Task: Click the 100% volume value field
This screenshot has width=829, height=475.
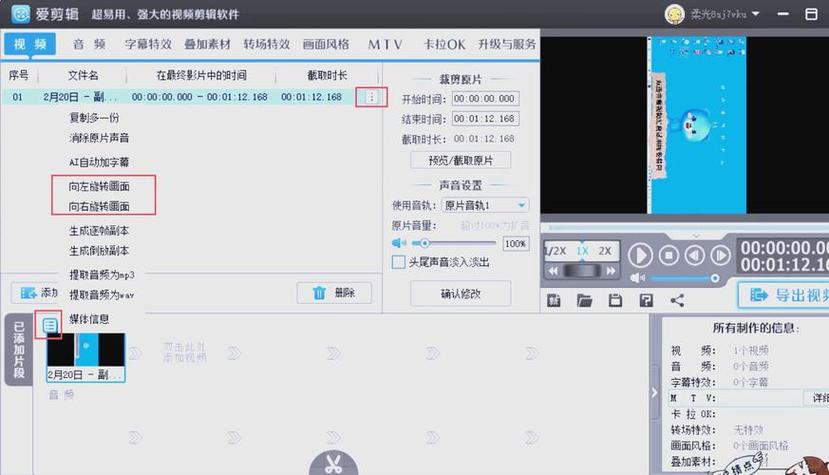Action: [x=515, y=243]
